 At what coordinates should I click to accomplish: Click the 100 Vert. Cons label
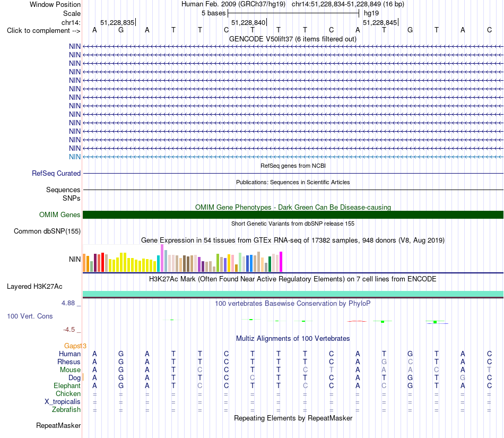(x=30, y=316)
